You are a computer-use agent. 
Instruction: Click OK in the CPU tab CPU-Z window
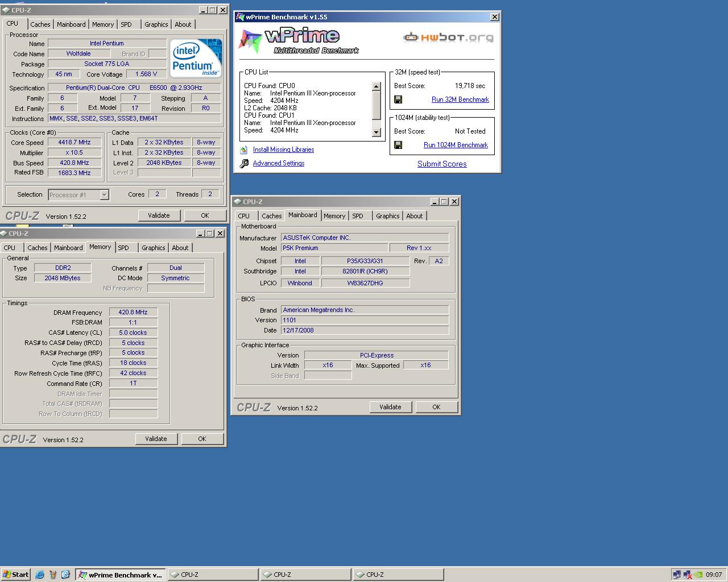205,215
